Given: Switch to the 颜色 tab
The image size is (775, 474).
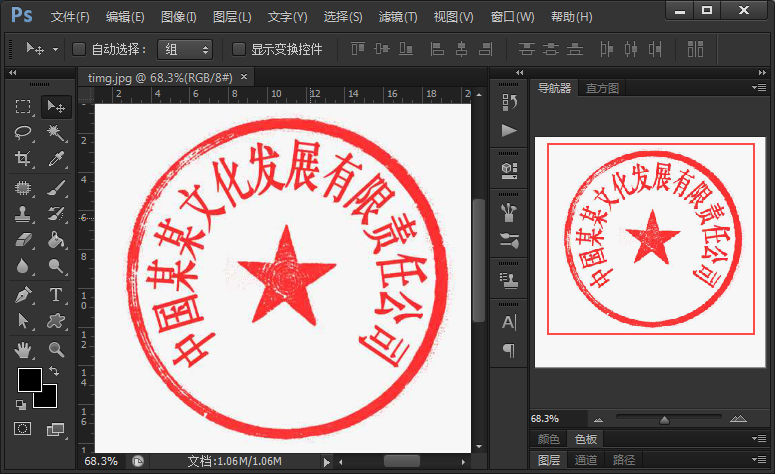Looking at the screenshot, I should 548,439.
